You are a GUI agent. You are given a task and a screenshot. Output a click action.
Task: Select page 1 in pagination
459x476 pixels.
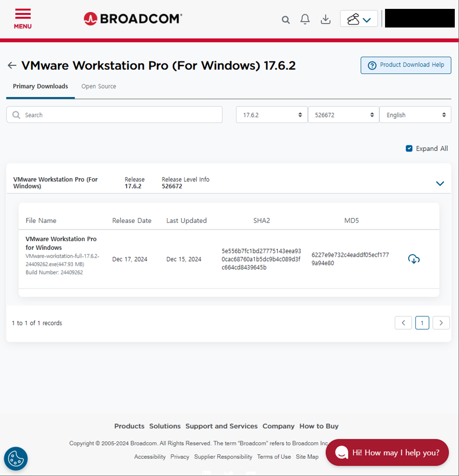pyautogui.click(x=422, y=323)
